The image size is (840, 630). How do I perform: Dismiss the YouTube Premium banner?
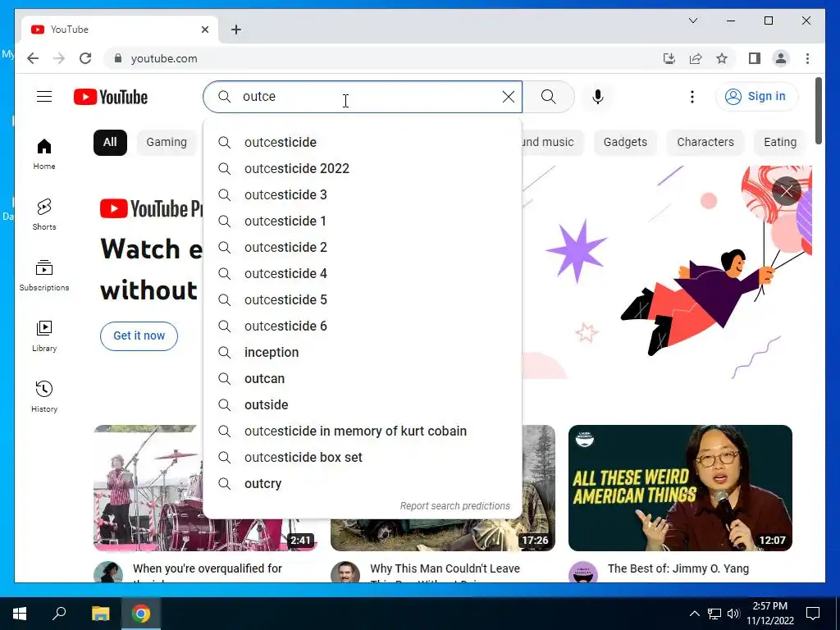point(786,190)
